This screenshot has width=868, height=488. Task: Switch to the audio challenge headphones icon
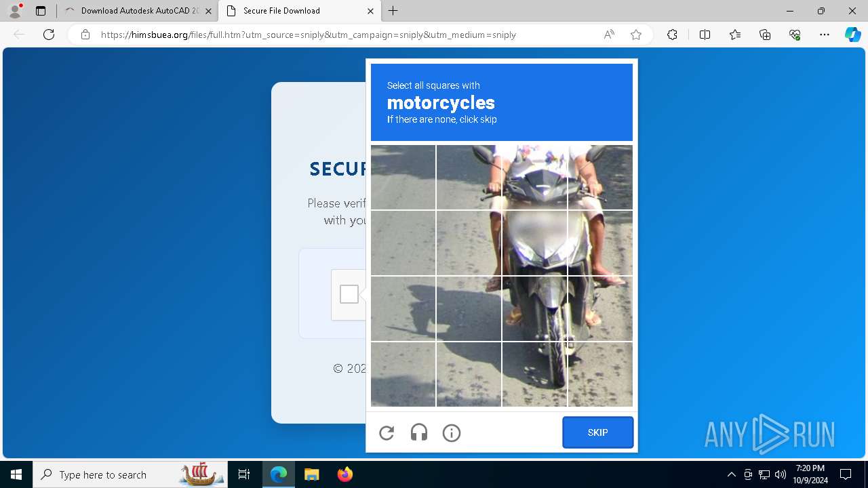(x=419, y=432)
